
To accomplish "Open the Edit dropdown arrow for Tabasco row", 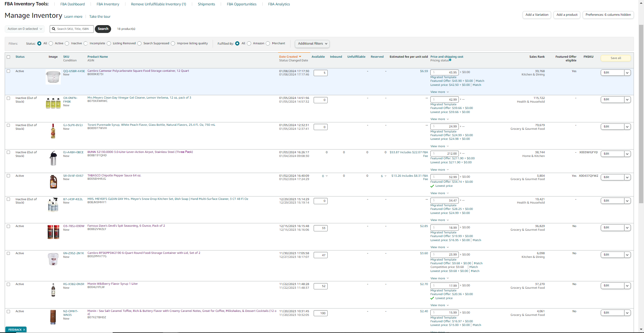I will [x=627, y=177].
